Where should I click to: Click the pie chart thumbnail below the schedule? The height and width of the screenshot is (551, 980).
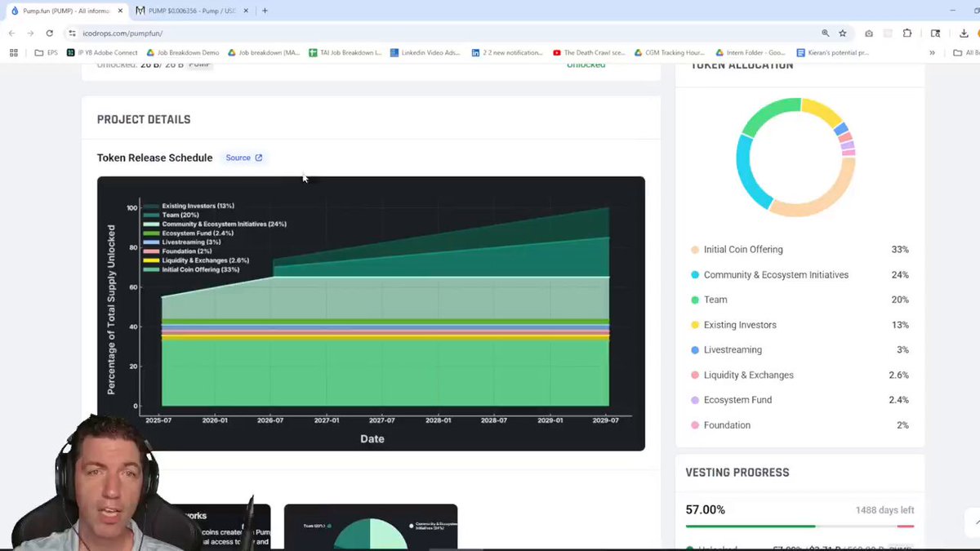pos(371,527)
